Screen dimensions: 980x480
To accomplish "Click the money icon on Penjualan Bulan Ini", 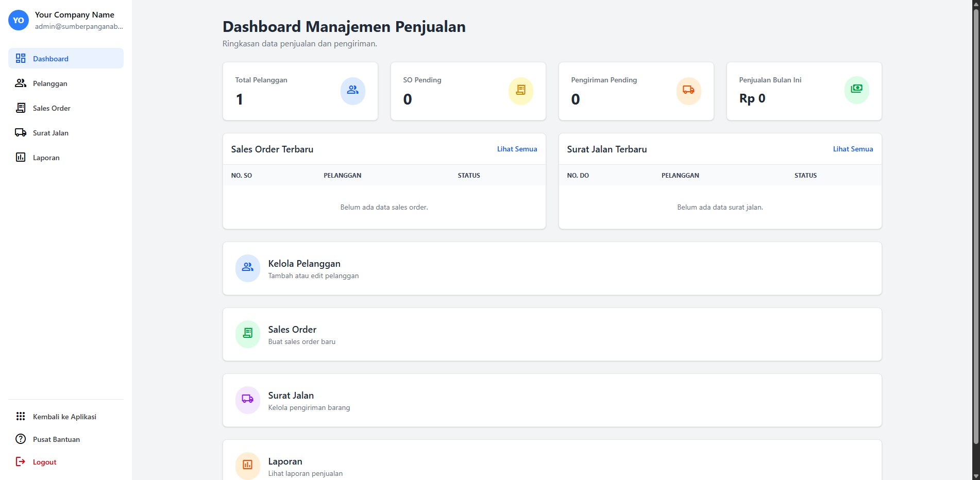I will (856, 89).
